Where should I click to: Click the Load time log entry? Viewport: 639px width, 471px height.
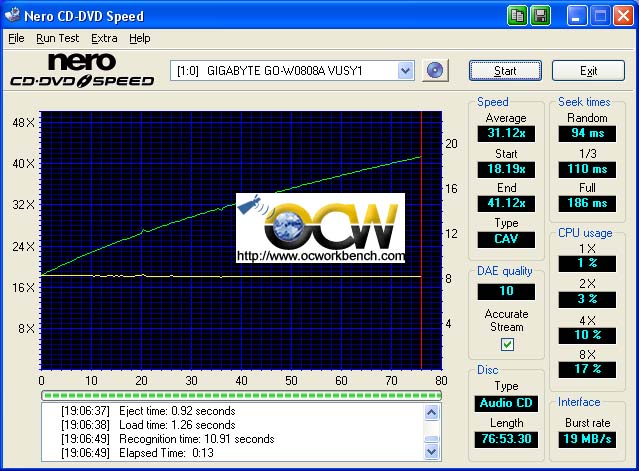[x=148, y=425]
